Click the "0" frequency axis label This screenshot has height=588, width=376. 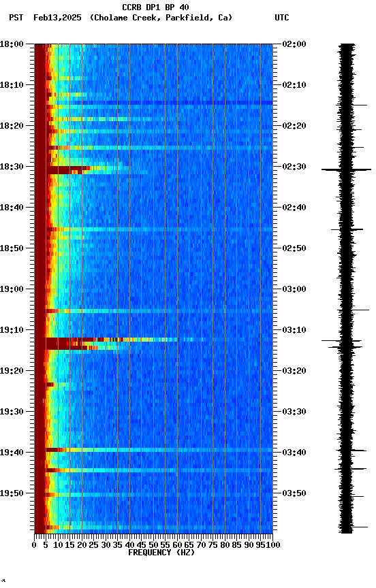click(x=34, y=545)
